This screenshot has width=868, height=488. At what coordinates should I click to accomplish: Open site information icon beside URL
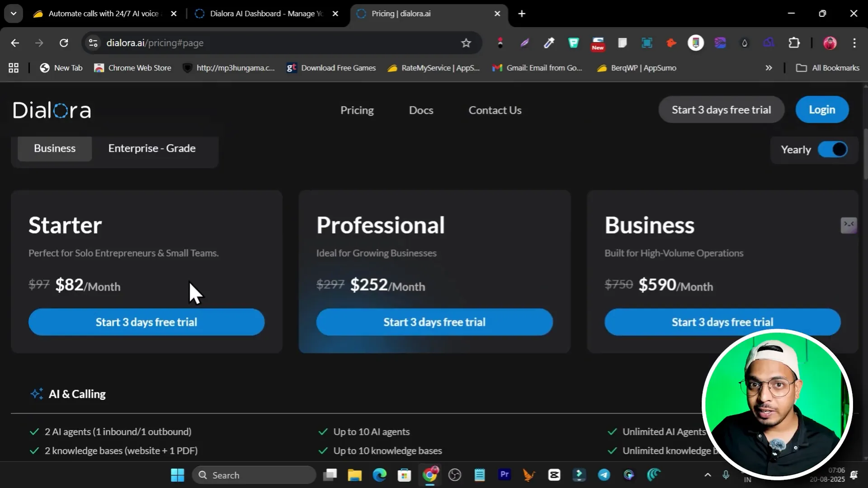tap(93, 43)
